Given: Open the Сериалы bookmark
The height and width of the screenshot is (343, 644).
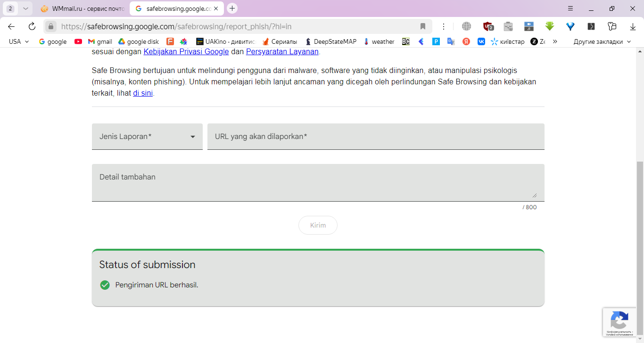Looking at the screenshot, I should click(x=280, y=41).
